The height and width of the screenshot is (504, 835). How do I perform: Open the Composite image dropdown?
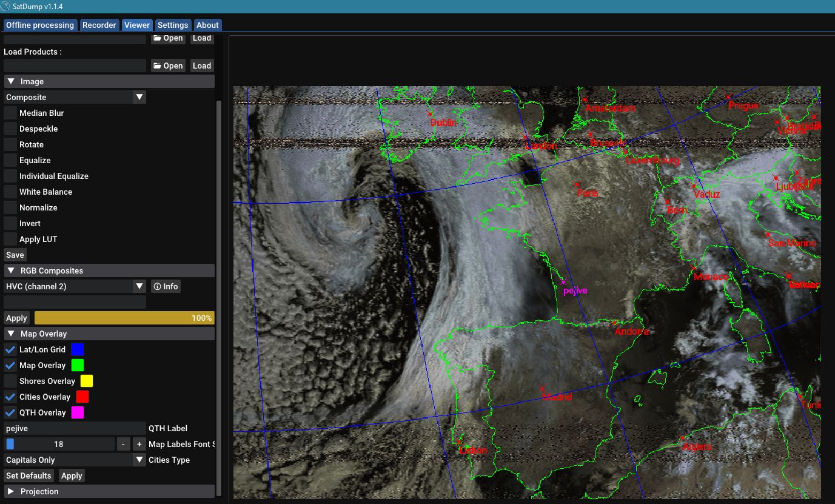coord(75,97)
